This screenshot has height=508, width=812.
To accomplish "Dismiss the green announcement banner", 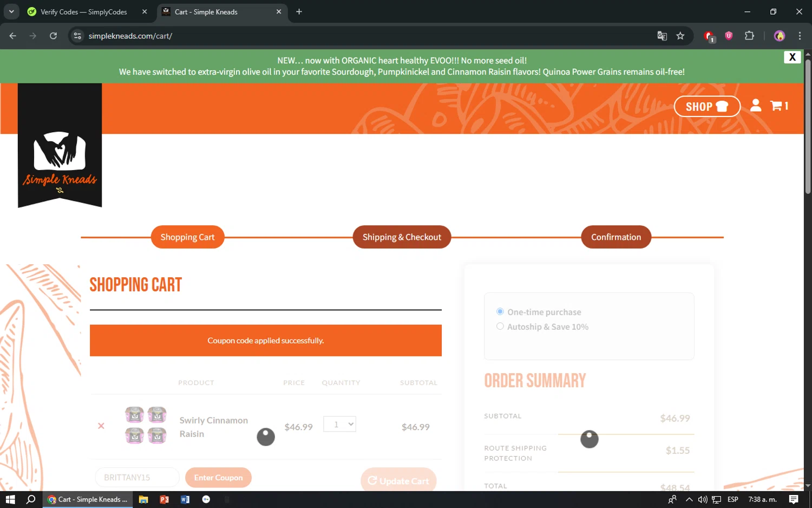I will point(792,57).
